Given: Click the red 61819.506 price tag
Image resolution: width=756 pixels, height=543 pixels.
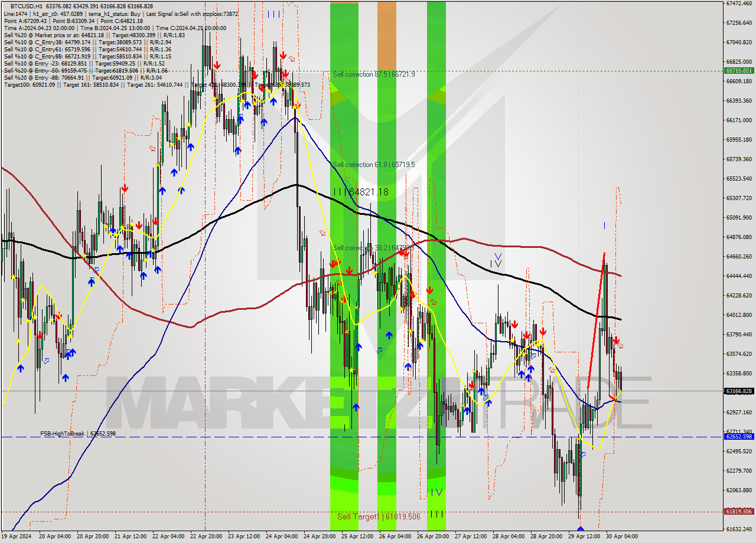Looking at the screenshot, I should click(x=739, y=512).
